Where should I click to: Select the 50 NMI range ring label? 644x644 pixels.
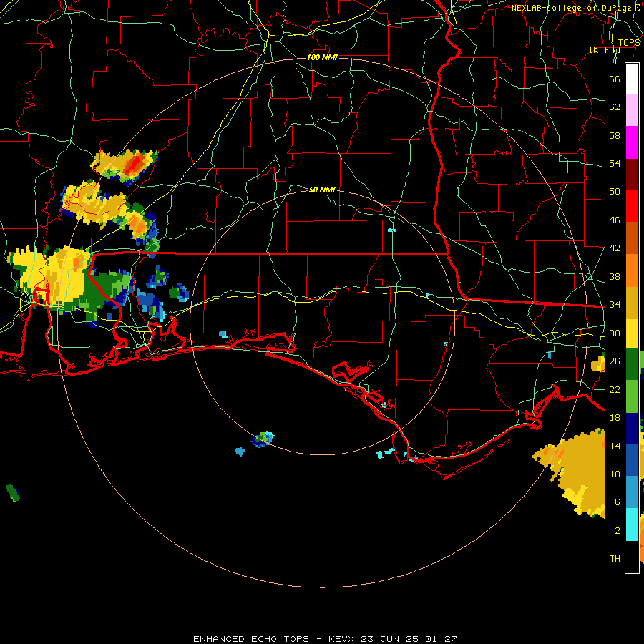click(322, 190)
